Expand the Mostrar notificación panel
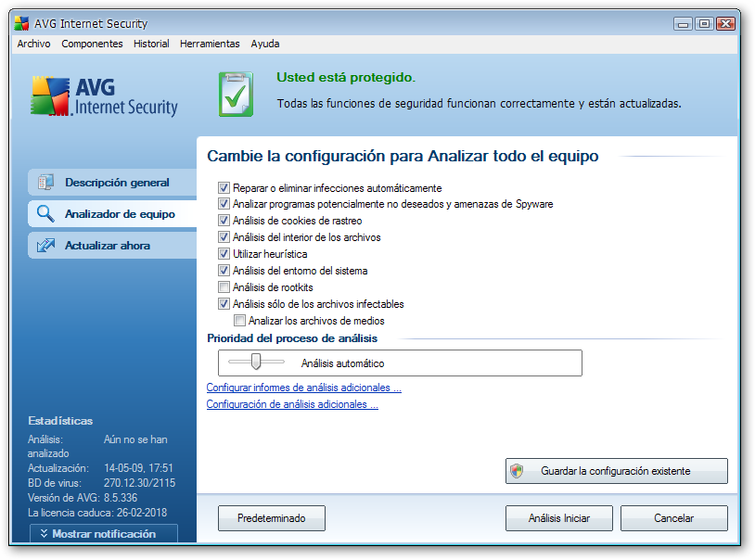 click(104, 533)
